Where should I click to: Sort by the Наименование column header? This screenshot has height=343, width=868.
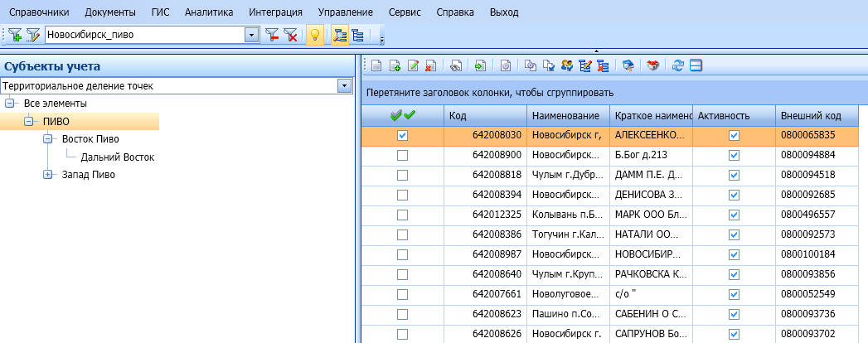[x=567, y=115]
